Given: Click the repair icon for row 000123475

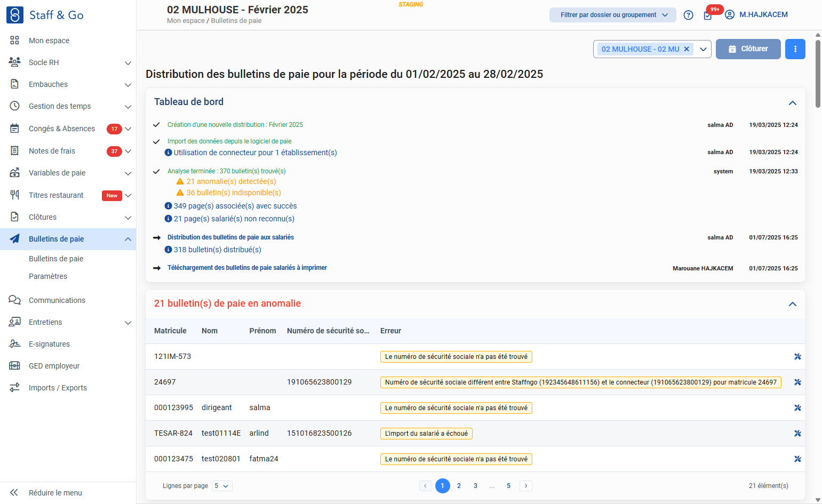Looking at the screenshot, I should pos(797,459).
